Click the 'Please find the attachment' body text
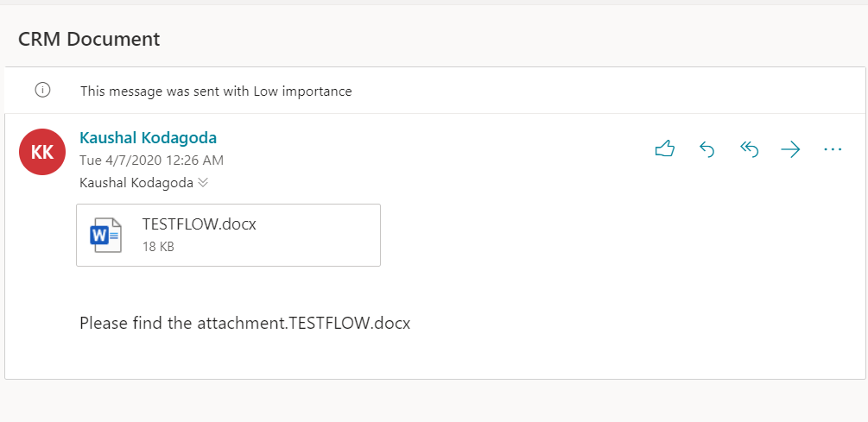The height and width of the screenshot is (422, 868). click(x=244, y=324)
